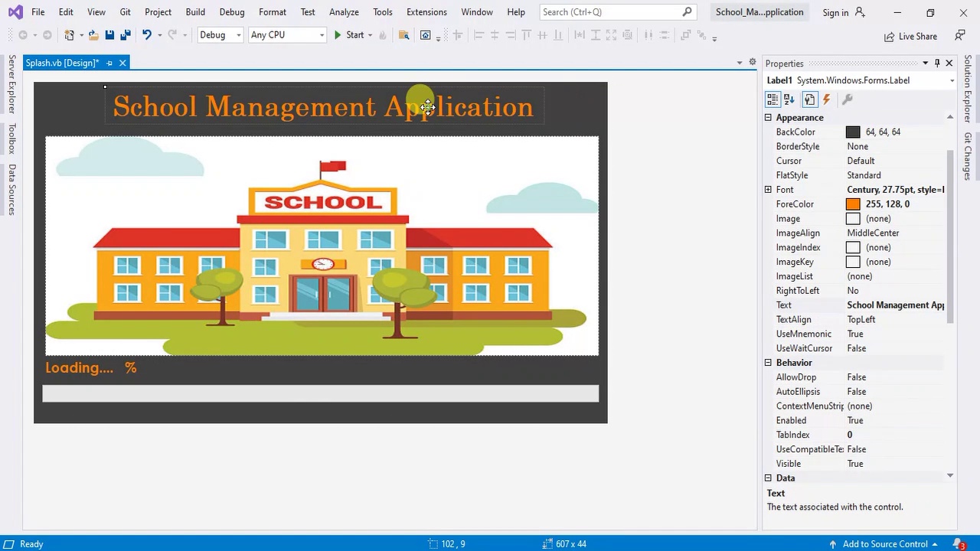The width and height of the screenshot is (980, 551).
Task: Open the Data Sources side tab
Action: coord(11,189)
